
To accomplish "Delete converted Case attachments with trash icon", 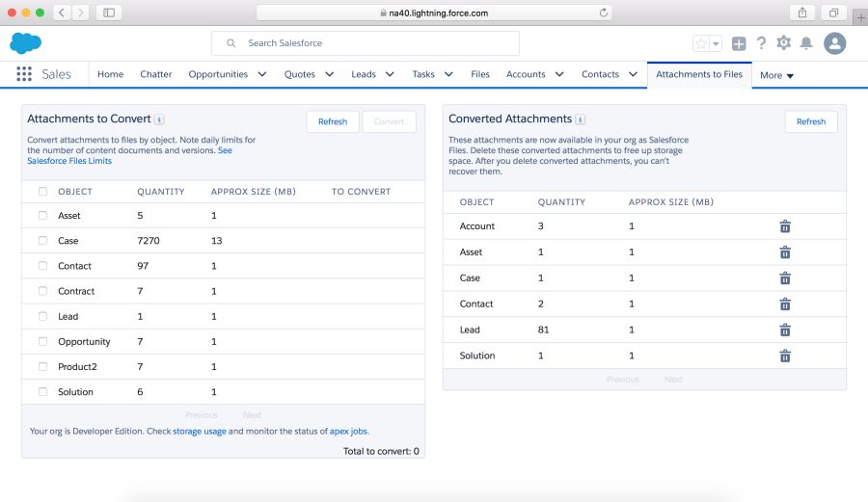I will click(785, 278).
